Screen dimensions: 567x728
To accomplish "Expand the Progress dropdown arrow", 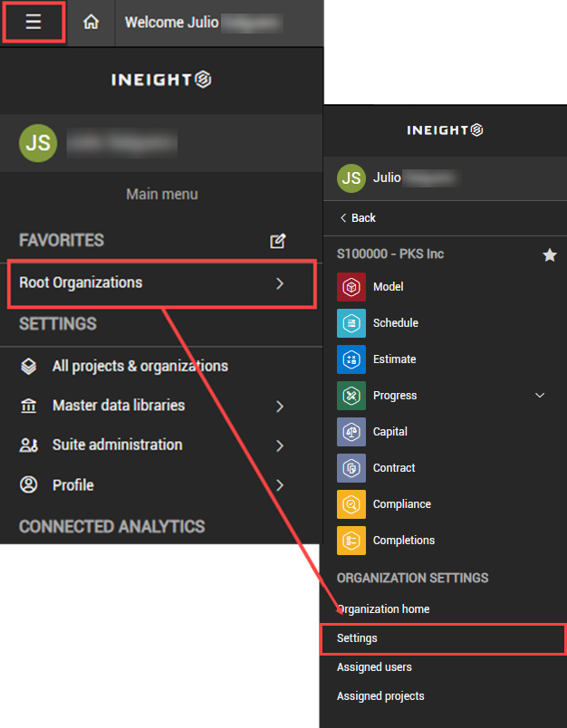I will 541,396.
